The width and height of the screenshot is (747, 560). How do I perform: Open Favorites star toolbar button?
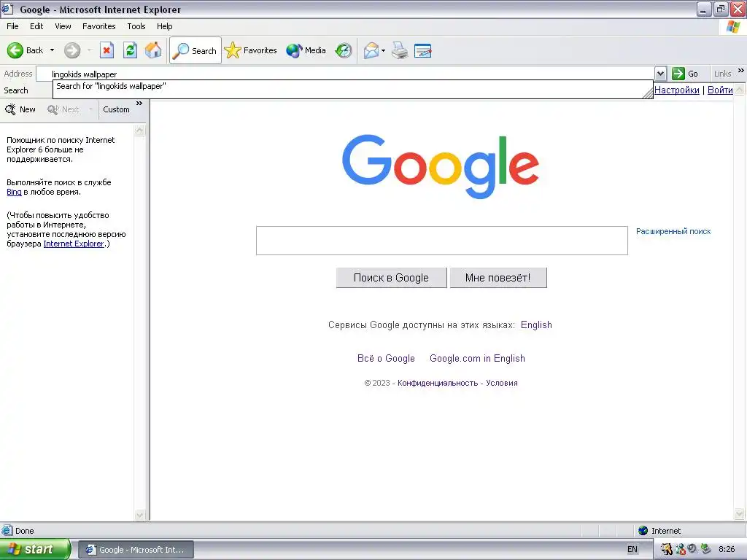[x=251, y=50]
